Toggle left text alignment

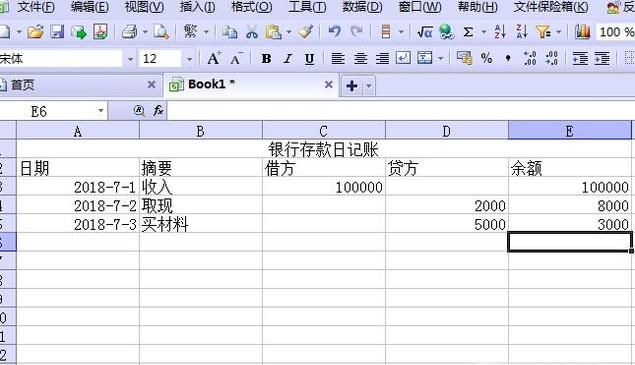[338, 59]
